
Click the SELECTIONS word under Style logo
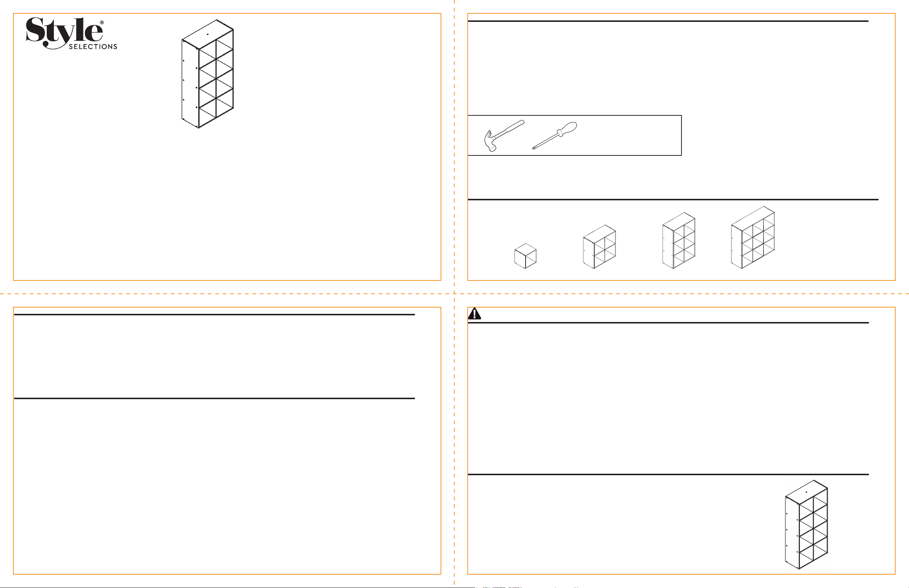[93, 47]
